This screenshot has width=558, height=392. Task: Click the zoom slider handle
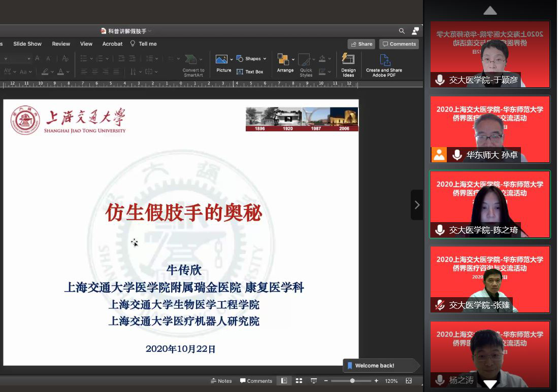coord(352,381)
